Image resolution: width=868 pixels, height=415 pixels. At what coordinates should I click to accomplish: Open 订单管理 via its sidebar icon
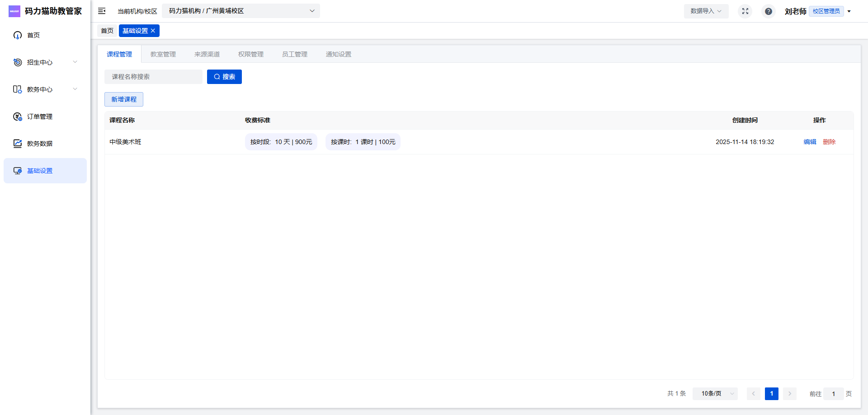click(x=18, y=117)
